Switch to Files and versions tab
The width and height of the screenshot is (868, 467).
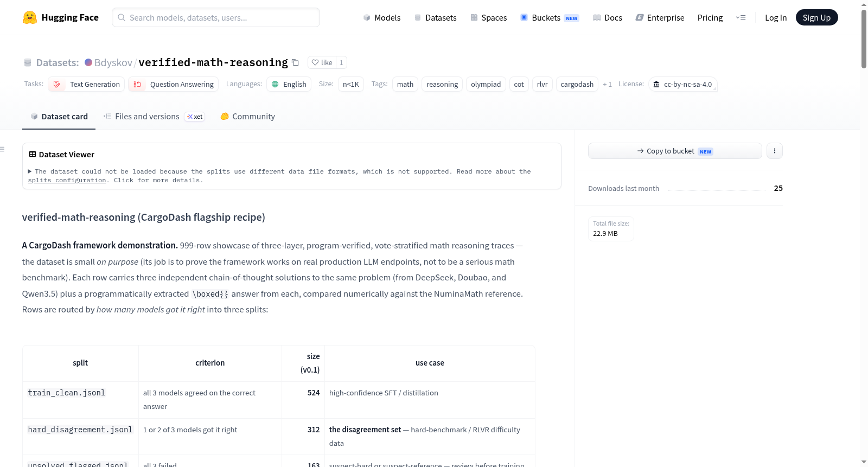click(x=154, y=116)
